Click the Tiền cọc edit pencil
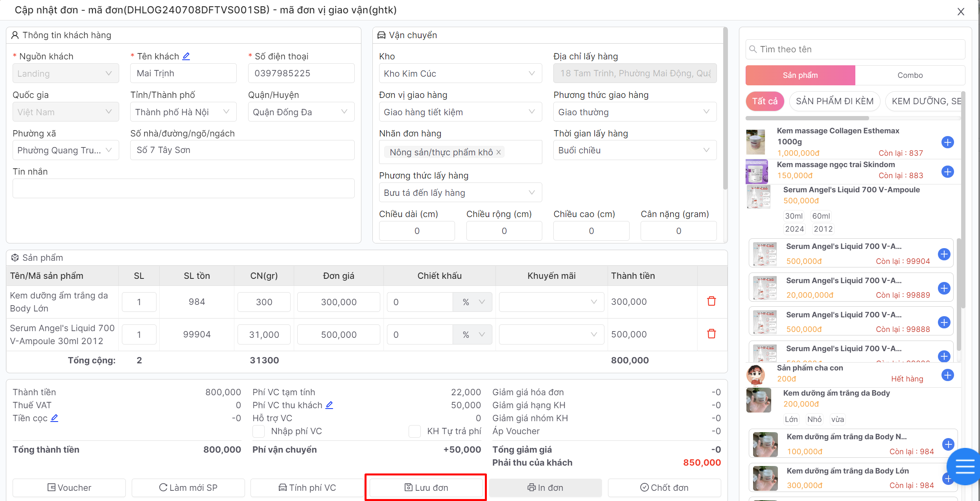Image resolution: width=980 pixels, height=501 pixels. click(x=55, y=418)
